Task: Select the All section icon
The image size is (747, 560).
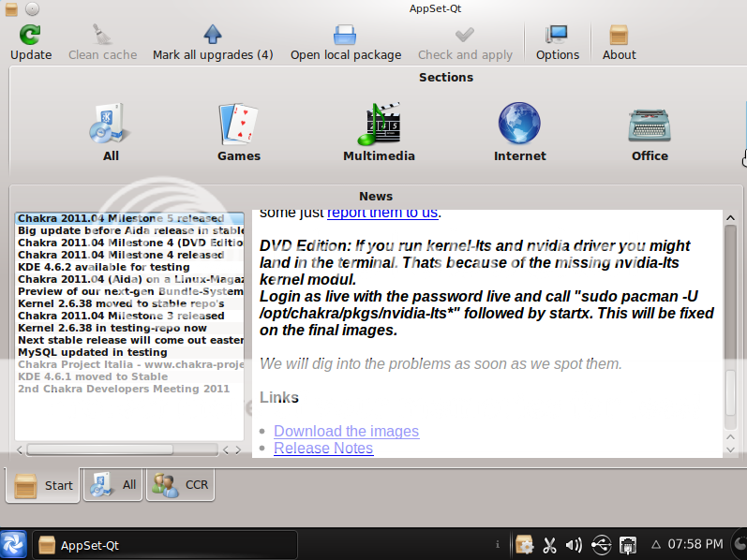Action: 108,124
